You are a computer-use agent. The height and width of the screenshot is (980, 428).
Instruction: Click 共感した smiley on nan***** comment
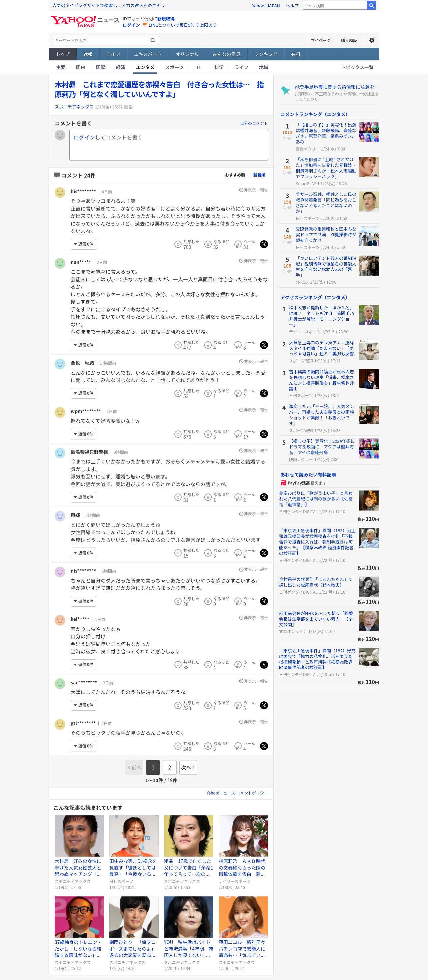pyautogui.click(x=178, y=345)
